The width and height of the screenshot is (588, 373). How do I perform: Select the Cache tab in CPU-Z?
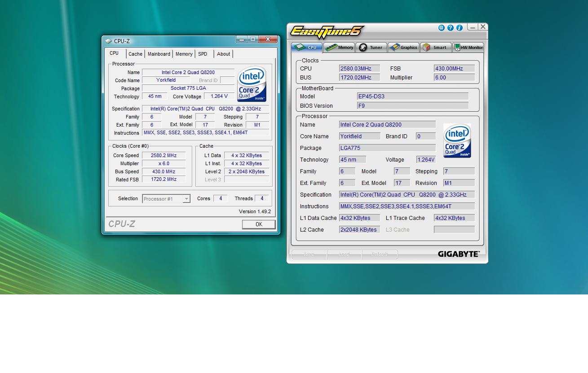point(135,54)
